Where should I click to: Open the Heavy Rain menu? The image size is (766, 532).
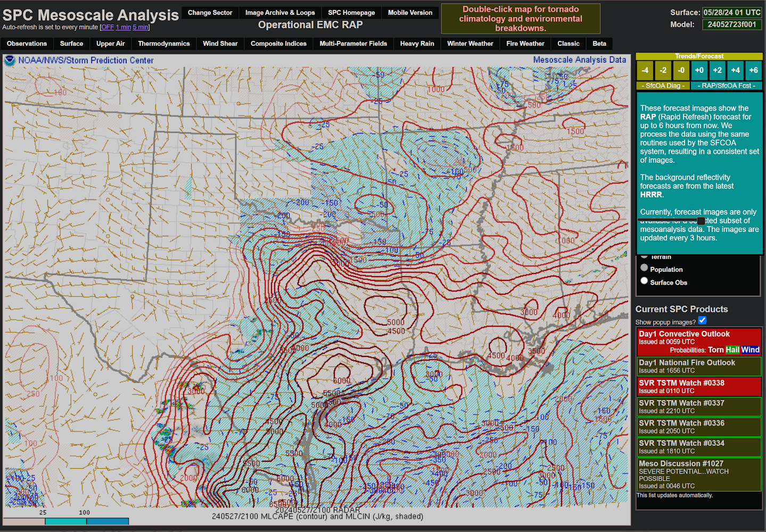417,44
